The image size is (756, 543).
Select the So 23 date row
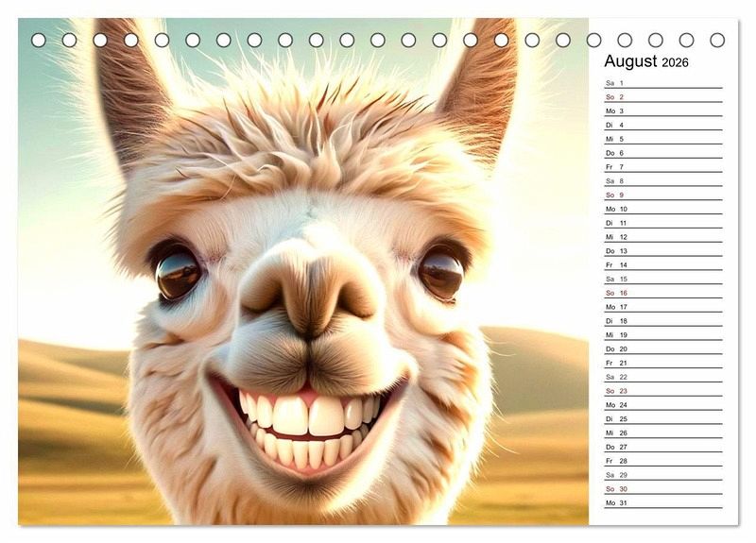[662, 391]
